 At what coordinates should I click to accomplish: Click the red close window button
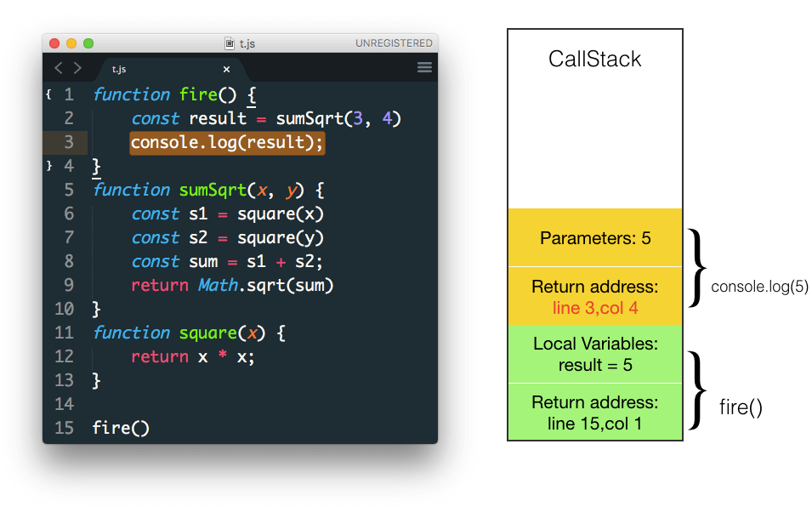tap(54, 43)
